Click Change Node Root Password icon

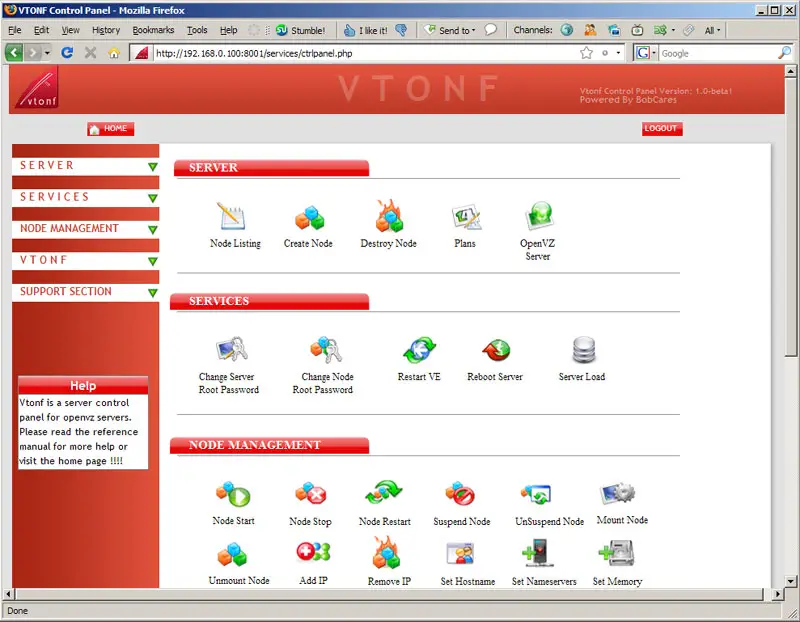pyautogui.click(x=326, y=350)
